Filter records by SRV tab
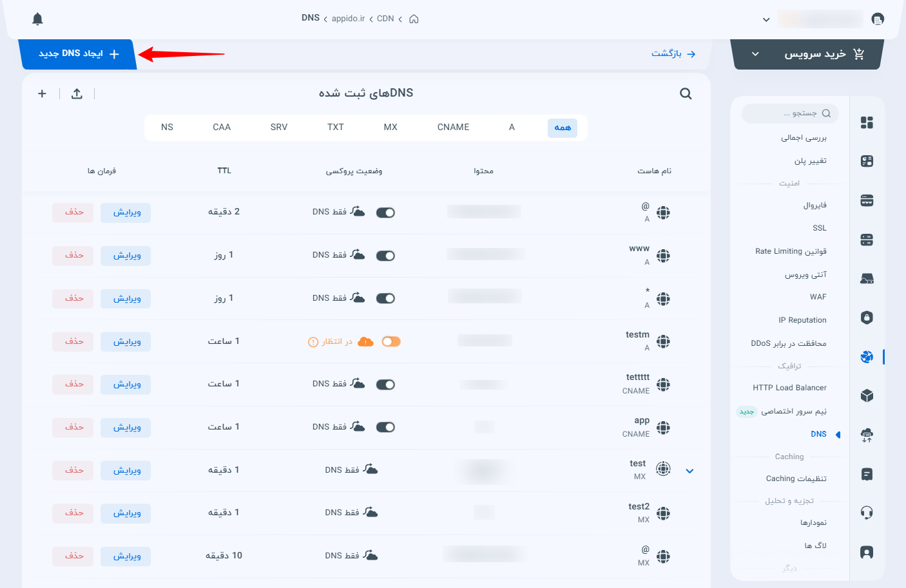Screen dimensions: 906x588 click(279, 128)
